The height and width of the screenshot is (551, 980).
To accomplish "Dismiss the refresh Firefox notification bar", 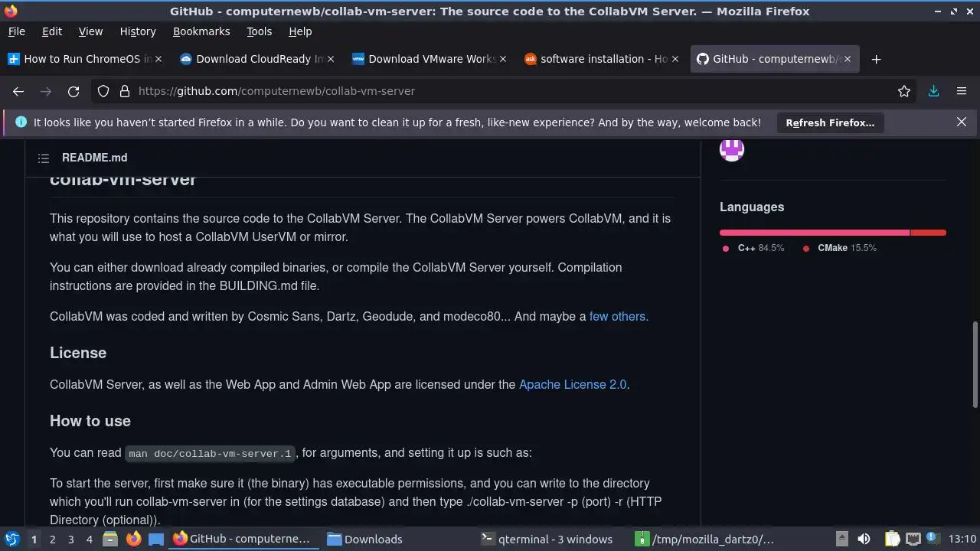I will point(962,122).
